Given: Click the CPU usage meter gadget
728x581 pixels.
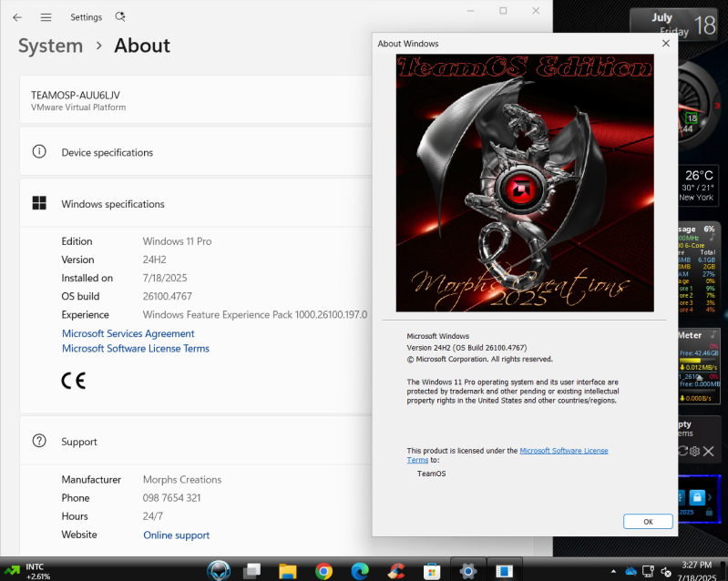Looking at the screenshot, I should (x=699, y=270).
